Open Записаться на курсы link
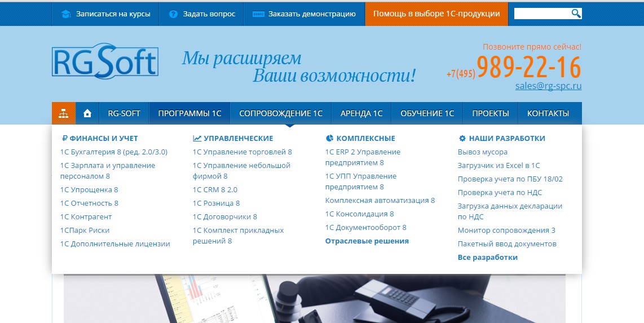This screenshot has width=644, height=323. (x=113, y=14)
